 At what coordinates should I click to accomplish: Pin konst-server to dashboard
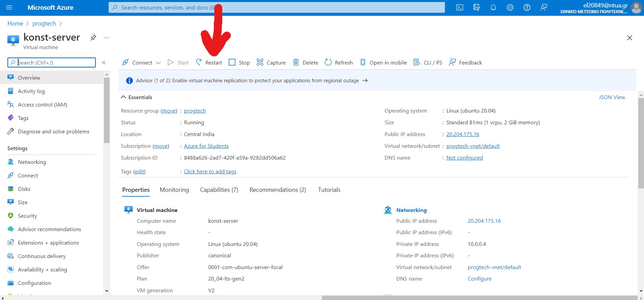pyautogui.click(x=93, y=38)
